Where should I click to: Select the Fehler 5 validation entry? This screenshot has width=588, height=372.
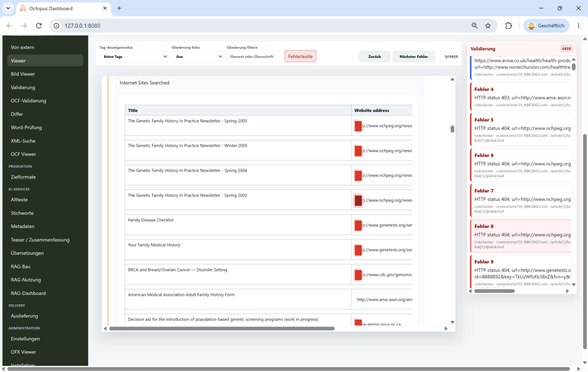pyautogui.click(x=521, y=130)
